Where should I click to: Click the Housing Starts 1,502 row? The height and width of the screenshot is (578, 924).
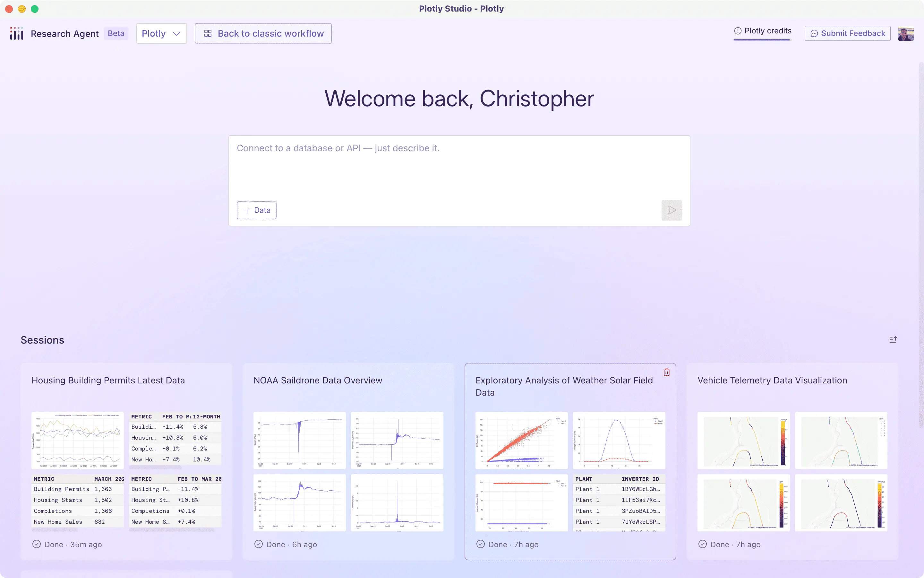pyautogui.click(x=78, y=500)
